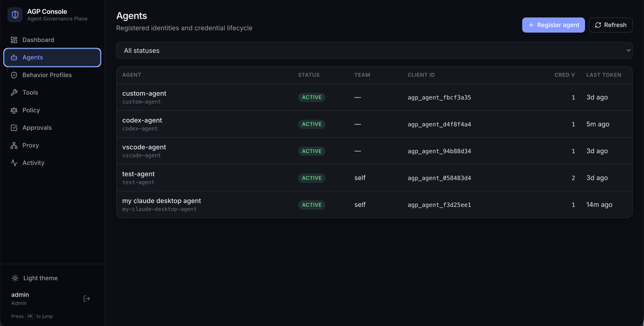The width and height of the screenshot is (644, 326).
Task: Click the logout icon beside admin
Action: [x=86, y=299]
